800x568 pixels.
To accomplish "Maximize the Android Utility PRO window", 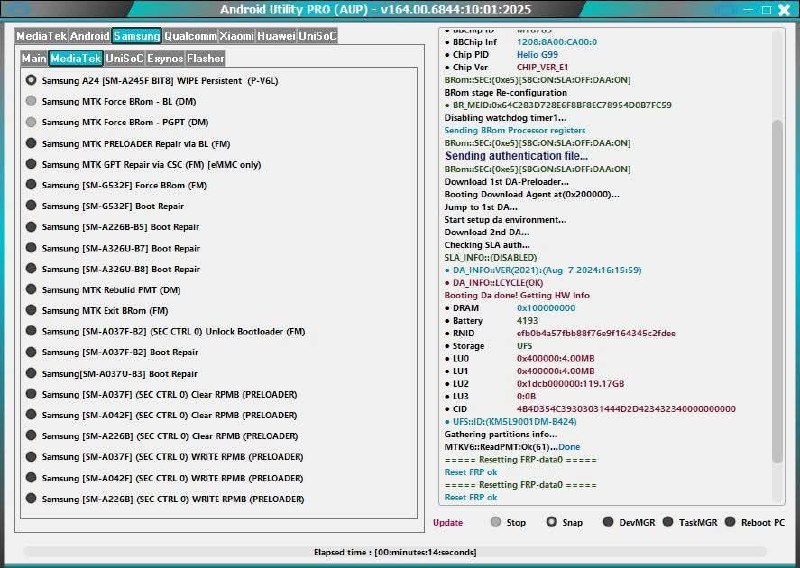I will 766,10.
